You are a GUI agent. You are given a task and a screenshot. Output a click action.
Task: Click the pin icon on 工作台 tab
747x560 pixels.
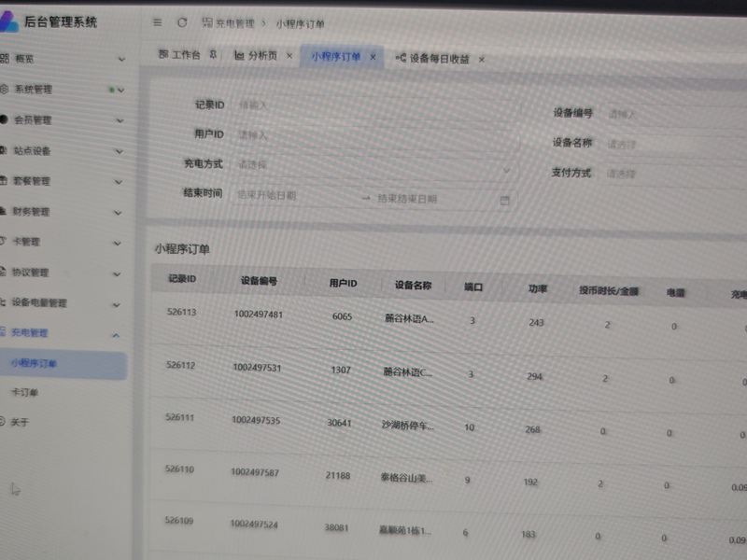(x=213, y=55)
